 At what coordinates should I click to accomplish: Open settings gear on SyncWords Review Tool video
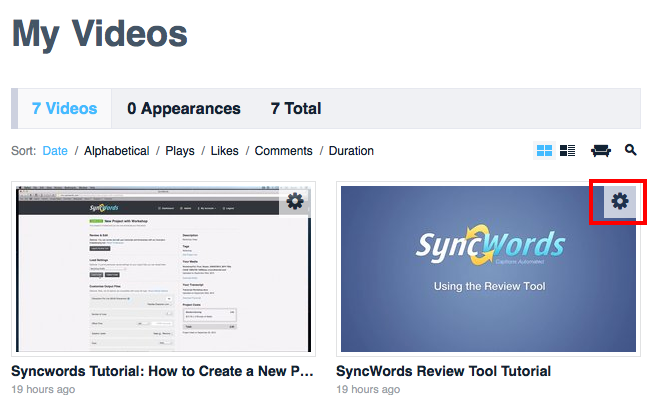620,201
